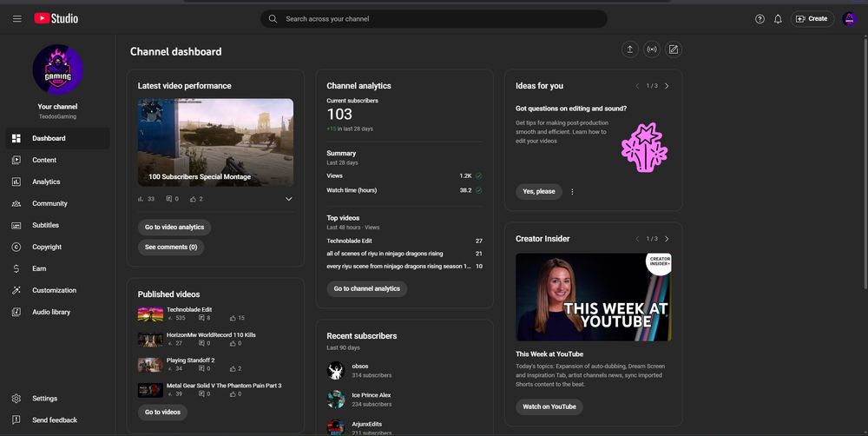Click the search magnifier icon

pos(273,19)
